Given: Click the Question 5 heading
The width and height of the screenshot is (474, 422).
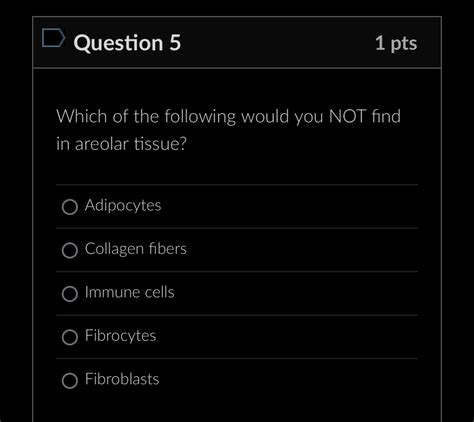Looking at the screenshot, I should [x=127, y=43].
